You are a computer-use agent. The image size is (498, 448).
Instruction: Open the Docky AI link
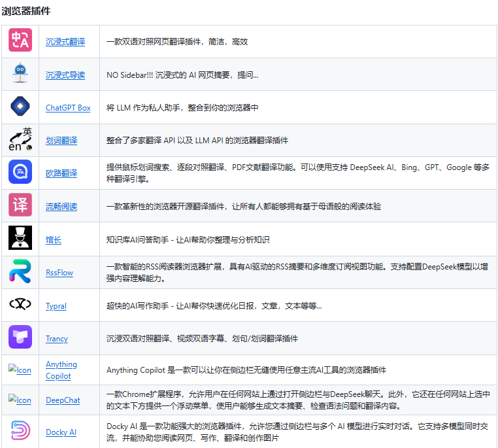point(61,432)
